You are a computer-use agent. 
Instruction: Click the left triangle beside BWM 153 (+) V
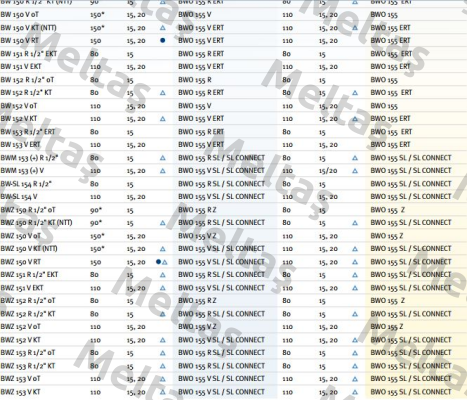pyautogui.click(x=163, y=171)
